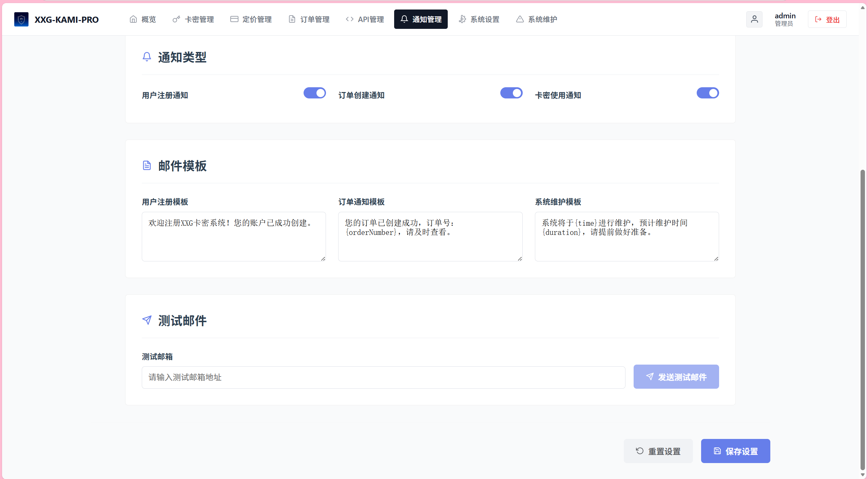Switch to the 通知管理 tab
The width and height of the screenshot is (868, 479).
click(x=421, y=19)
